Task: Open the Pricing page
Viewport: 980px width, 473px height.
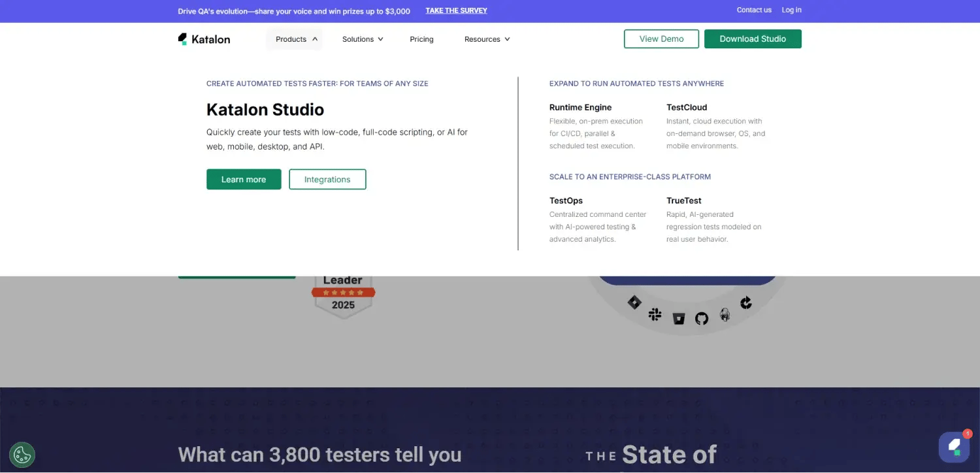Action: 421,39
